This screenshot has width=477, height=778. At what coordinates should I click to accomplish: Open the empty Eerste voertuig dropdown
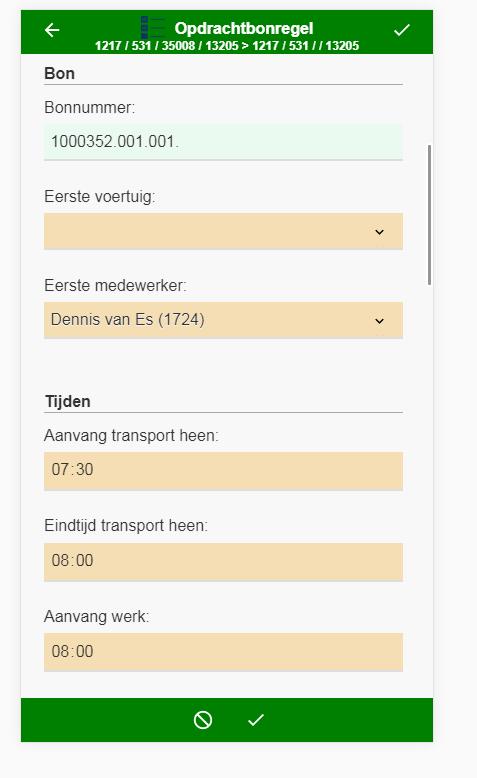pos(223,231)
